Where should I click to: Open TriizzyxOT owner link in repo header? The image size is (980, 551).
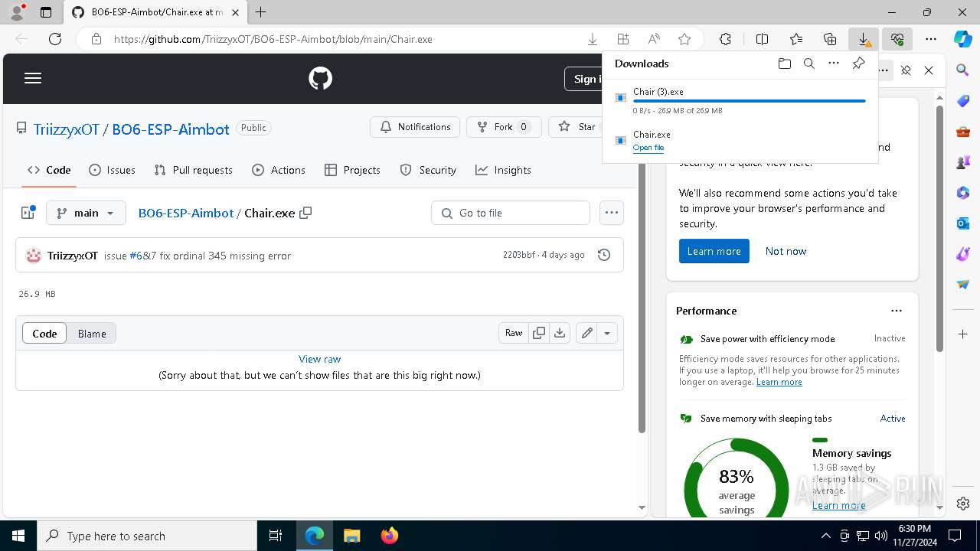[x=67, y=129]
